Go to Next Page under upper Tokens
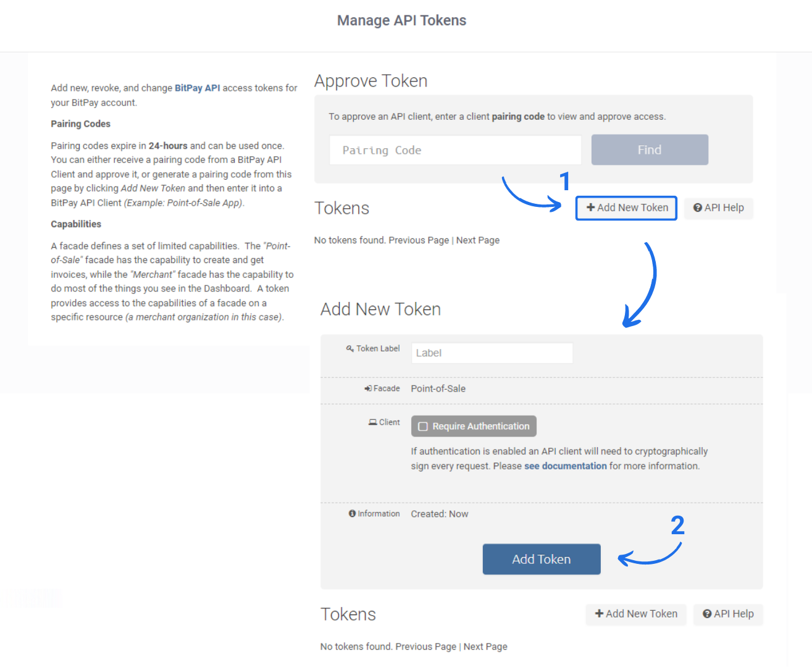This screenshot has height=667, width=812. coord(478,240)
